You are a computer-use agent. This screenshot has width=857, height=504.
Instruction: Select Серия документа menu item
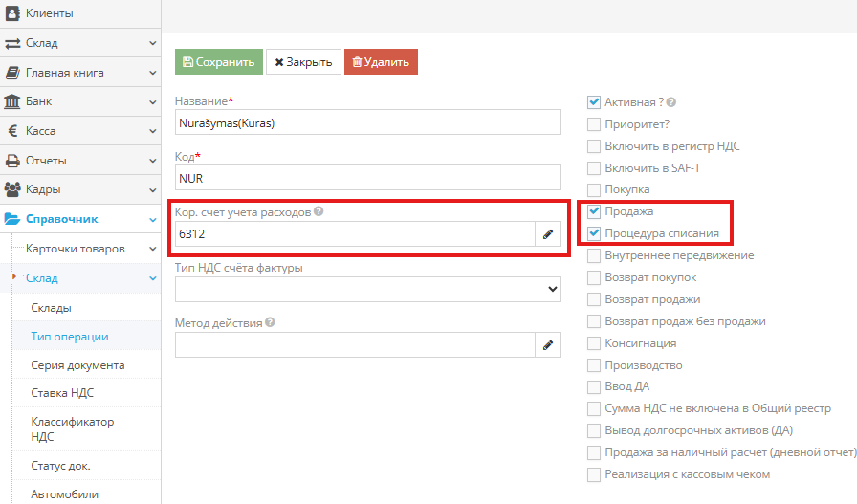coord(77,365)
